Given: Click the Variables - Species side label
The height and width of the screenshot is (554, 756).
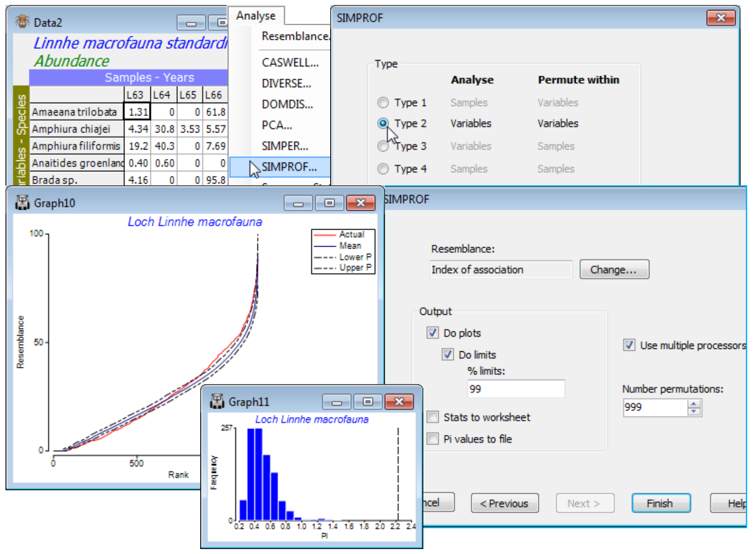Looking at the screenshot, I should [21, 136].
